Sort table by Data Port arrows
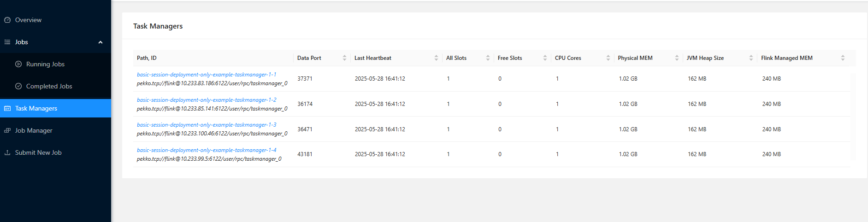The width and height of the screenshot is (868, 222). pyautogui.click(x=344, y=58)
